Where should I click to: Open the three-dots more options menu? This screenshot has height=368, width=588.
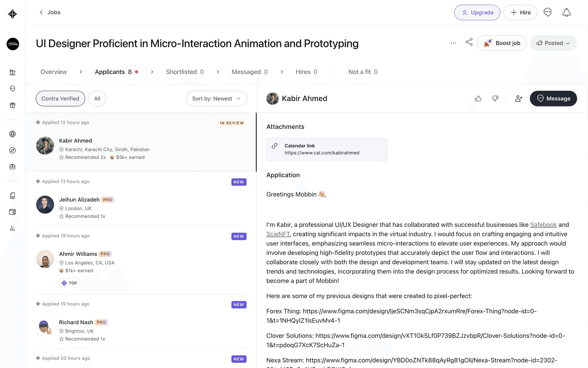(x=453, y=43)
